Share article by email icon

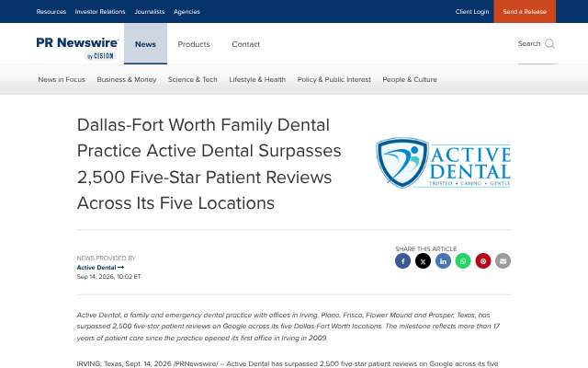[x=503, y=261]
